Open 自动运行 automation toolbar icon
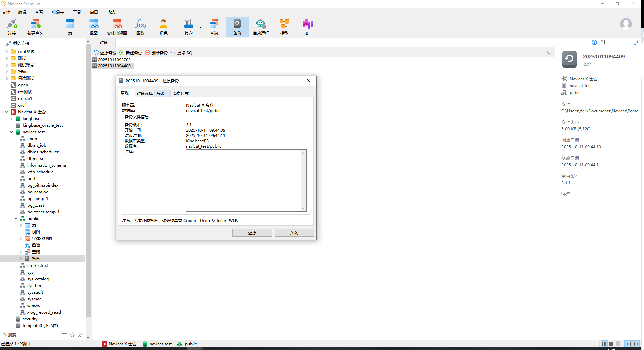The width and height of the screenshot is (644, 350). pyautogui.click(x=261, y=27)
